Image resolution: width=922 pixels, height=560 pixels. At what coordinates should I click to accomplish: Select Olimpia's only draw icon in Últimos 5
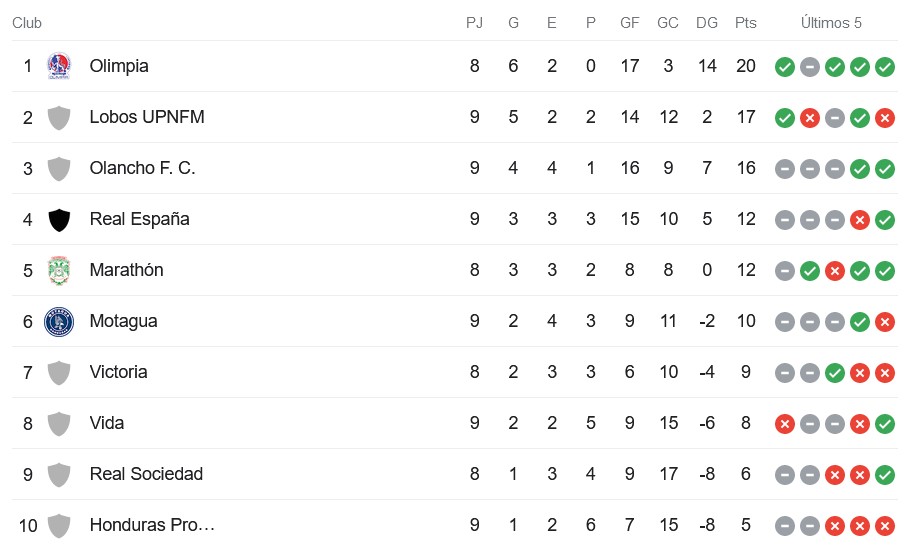tap(810, 67)
